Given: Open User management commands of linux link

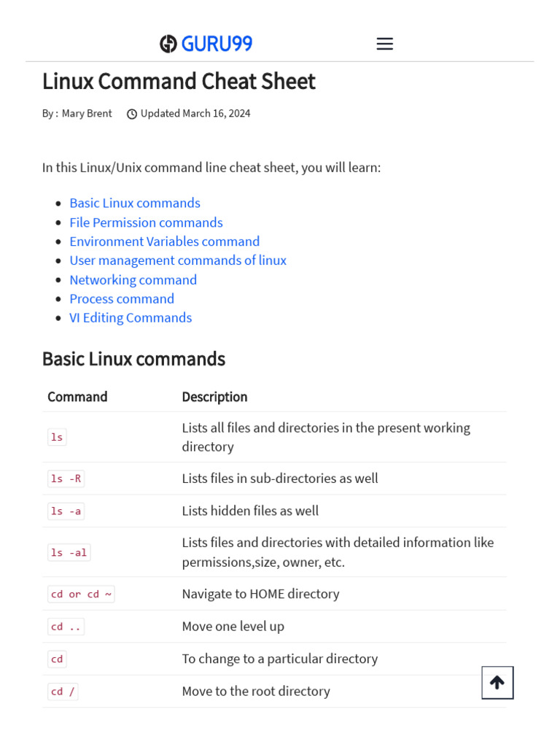Looking at the screenshot, I should tap(178, 260).
